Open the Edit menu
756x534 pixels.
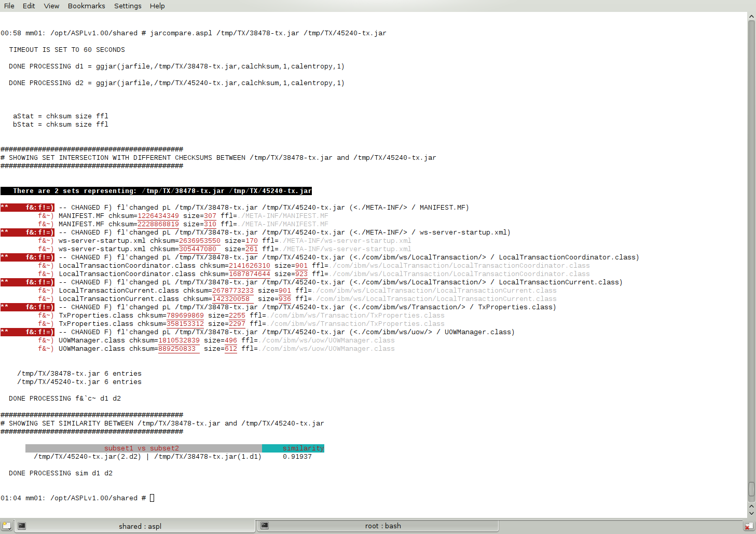[29, 6]
